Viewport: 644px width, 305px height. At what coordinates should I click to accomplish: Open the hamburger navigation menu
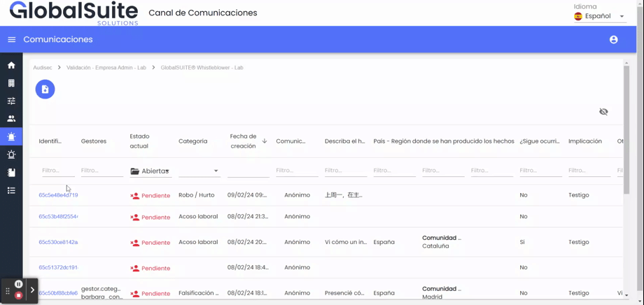(x=11, y=40)
